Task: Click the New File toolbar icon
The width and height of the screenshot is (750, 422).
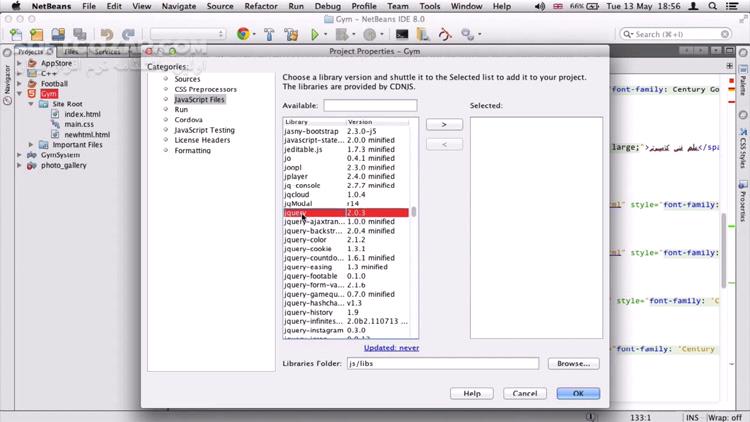Action: pos(16,34)
